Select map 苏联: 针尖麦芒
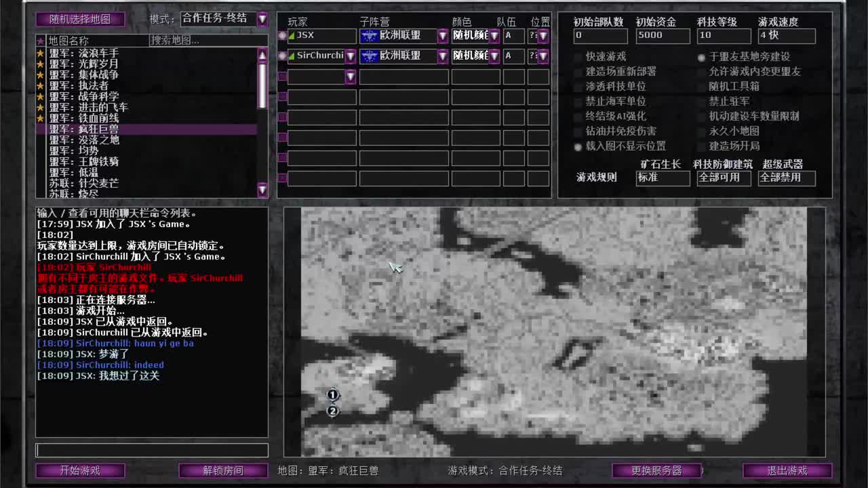Image resolution: width=868 pixels, height=488 pixels. (x=146, y=183)
